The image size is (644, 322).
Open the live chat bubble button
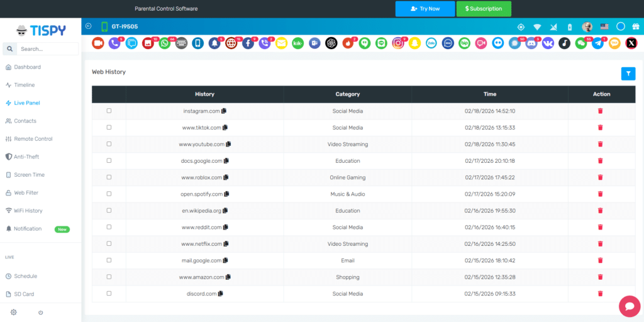click(629, 306)
